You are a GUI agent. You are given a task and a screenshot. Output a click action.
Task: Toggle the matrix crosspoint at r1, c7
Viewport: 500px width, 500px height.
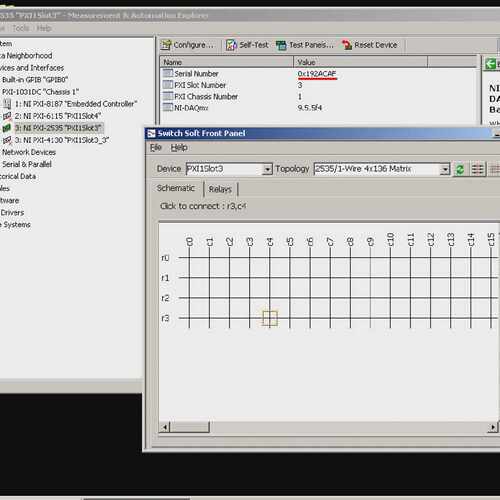point(330,278)
